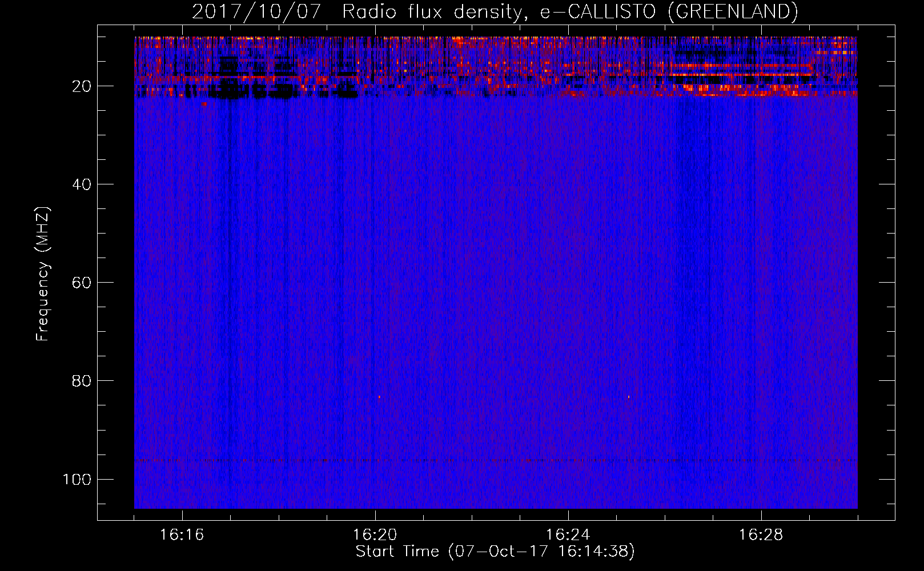Click the 40 frequency tick label
The height and width of the screenshot is (571, 924).
(82, 184)
